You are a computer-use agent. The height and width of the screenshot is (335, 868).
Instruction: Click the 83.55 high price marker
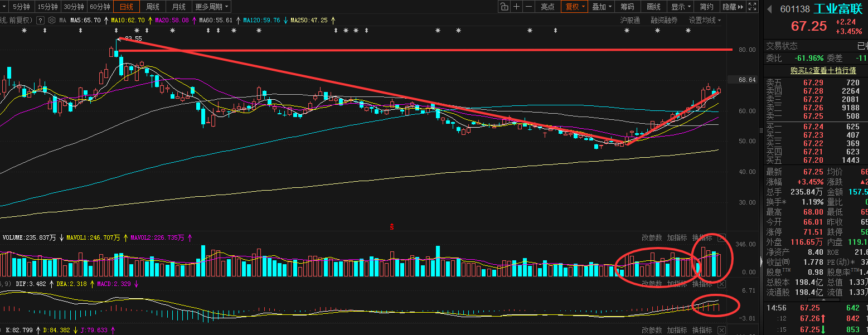click(133, 38)
